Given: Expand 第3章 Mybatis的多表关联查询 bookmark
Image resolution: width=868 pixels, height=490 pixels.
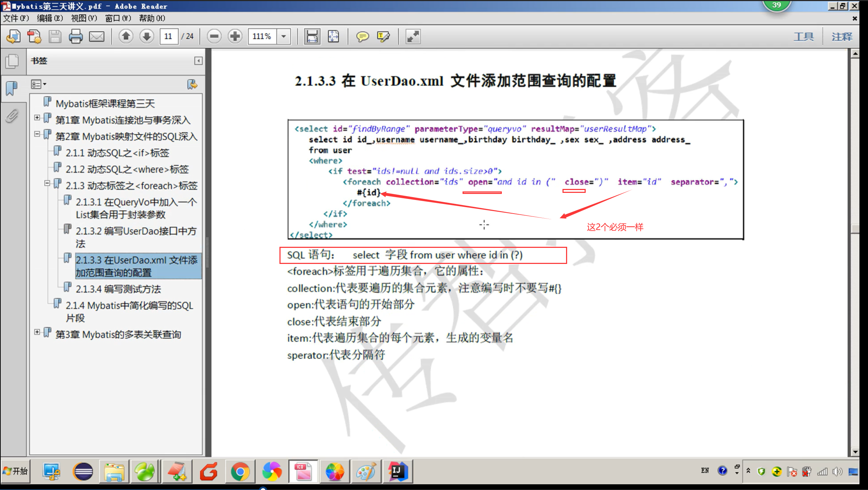Looking at the screenshot, I should (37, 332).
